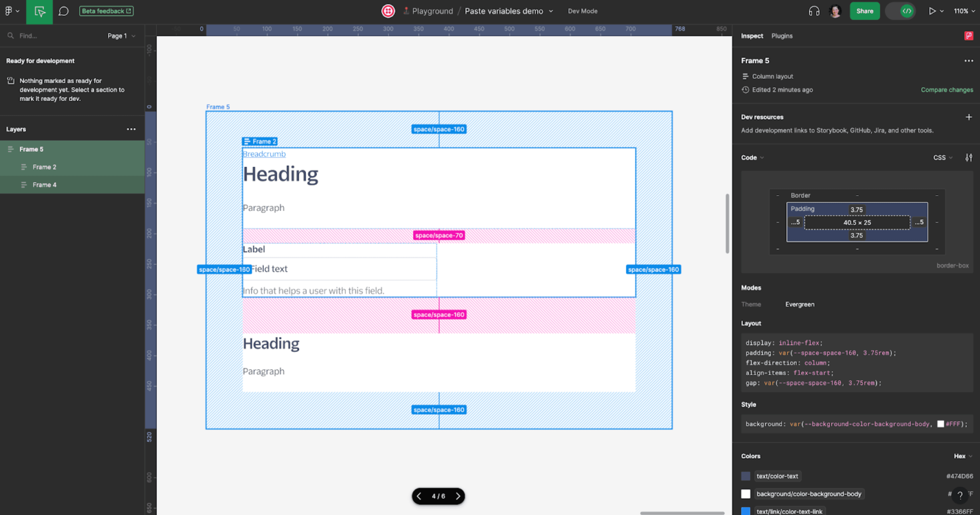
Task: Switch to the Plugins tab
Action: (782, 36)
